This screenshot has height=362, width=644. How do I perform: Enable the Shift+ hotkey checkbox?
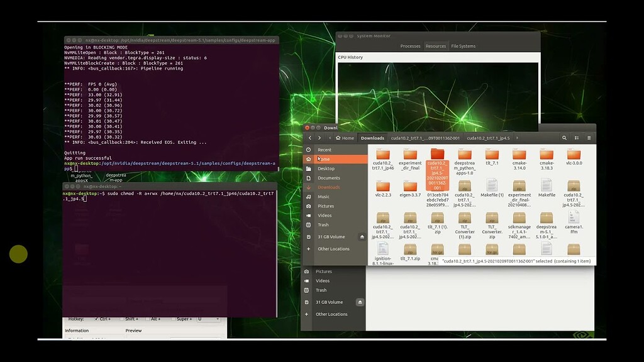121,319
